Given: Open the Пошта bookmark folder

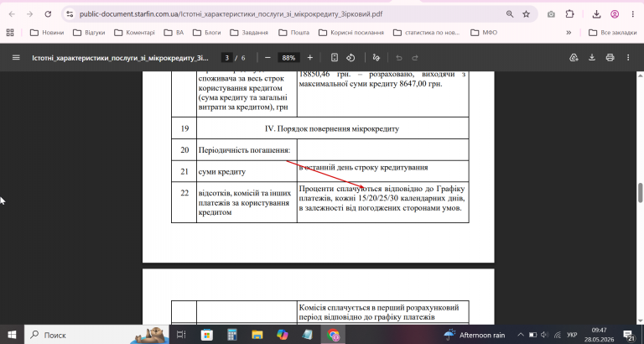Looking at the screenshot, I should tap(293, 32).
